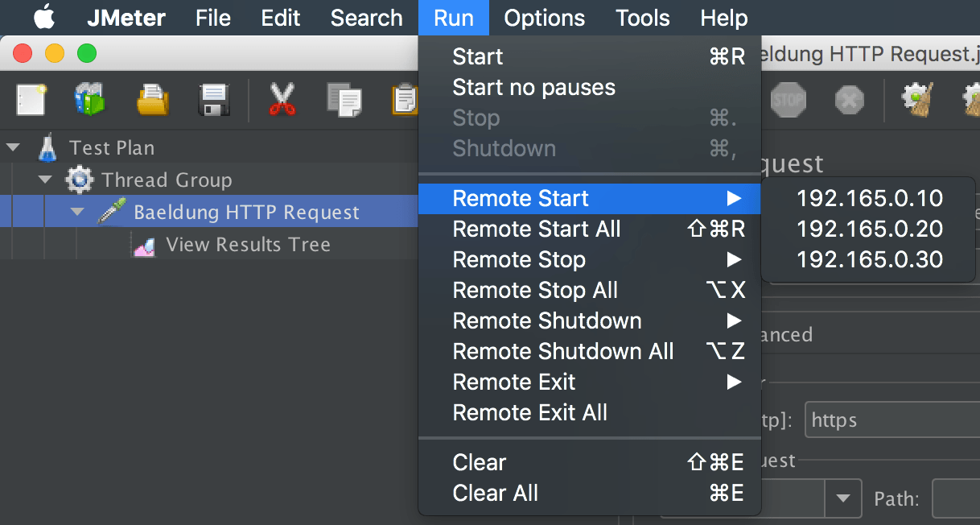Screen dimensions: 980x525
Task: Select View Results Tree item
Action: [x=248, y=245]
